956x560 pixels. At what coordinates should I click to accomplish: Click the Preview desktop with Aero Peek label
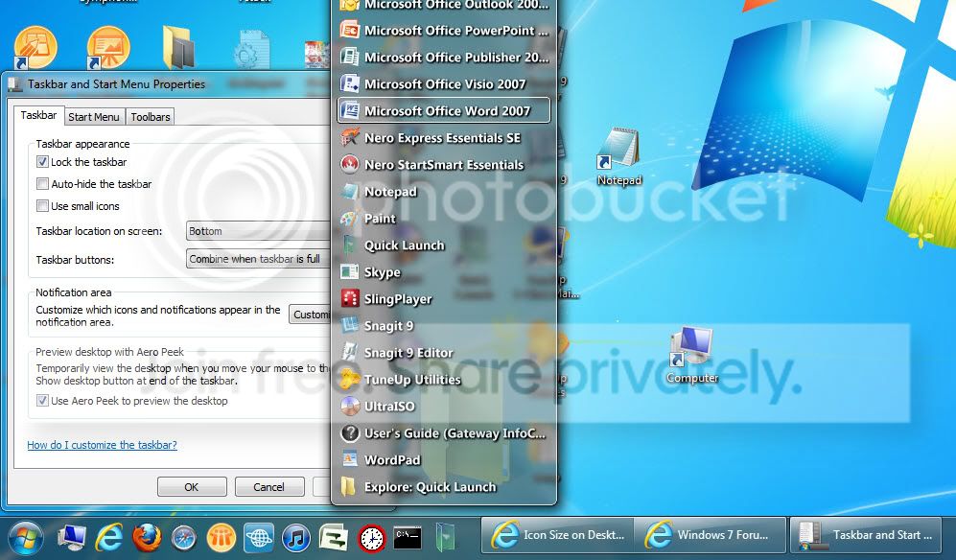click(x=109, y=351)
